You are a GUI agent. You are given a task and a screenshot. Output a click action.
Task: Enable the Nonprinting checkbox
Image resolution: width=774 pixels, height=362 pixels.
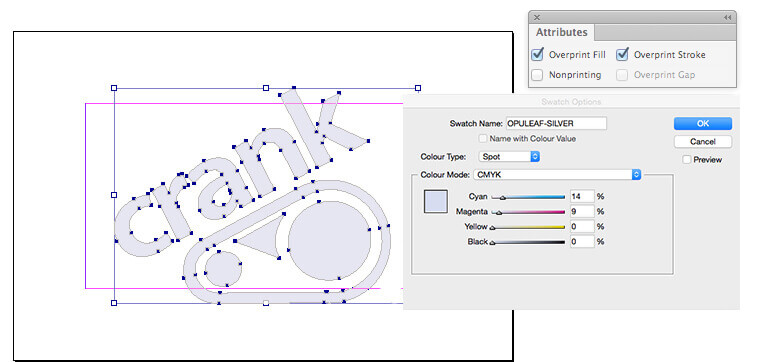(538, 75)
